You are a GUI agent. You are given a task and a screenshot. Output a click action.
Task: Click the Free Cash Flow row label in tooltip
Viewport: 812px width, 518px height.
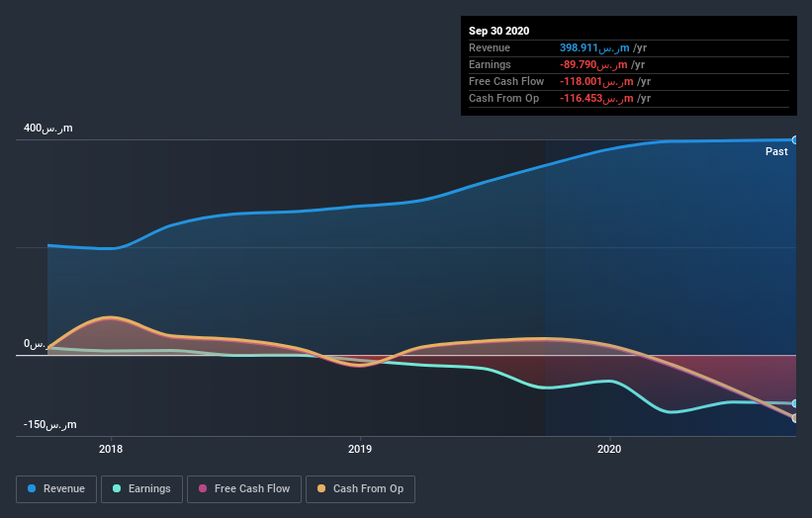(x=506, y=81)
